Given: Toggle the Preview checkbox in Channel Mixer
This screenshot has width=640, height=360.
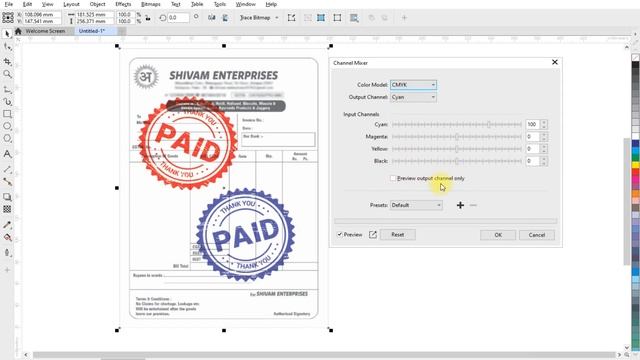Looking at the screenshot, I should pyautogui.click(x=340, y=235).
